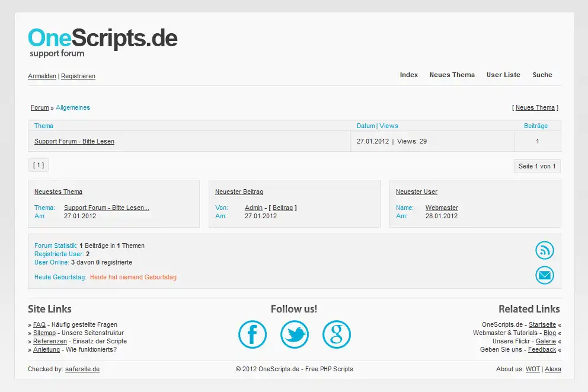
Task: Open the Suche menu item
Action: 542,75
